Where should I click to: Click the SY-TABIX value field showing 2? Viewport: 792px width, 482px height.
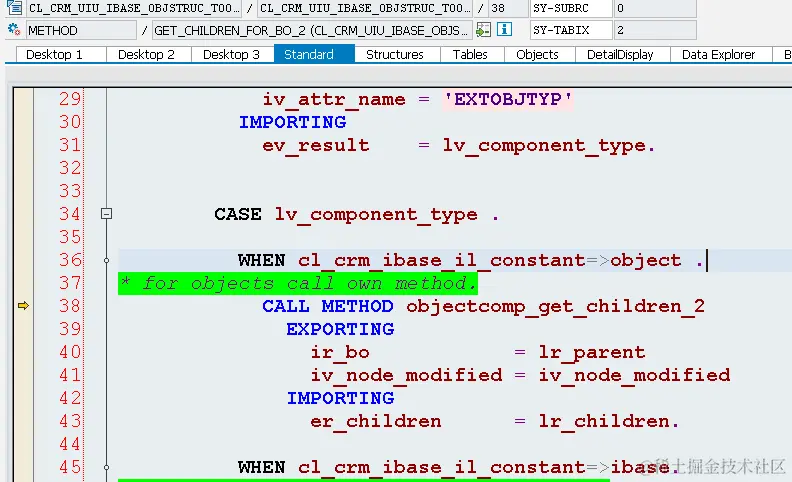click(655, 30)
